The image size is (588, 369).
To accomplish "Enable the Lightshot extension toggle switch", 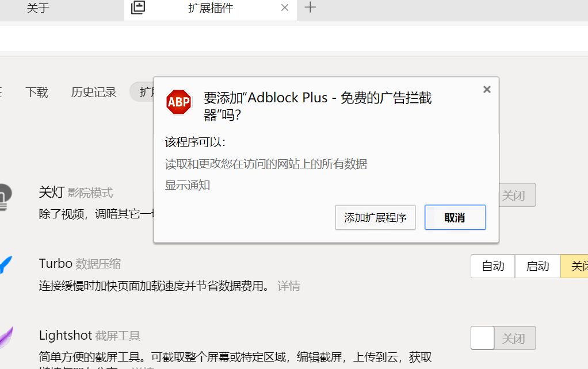I will [x=482, y=338].
